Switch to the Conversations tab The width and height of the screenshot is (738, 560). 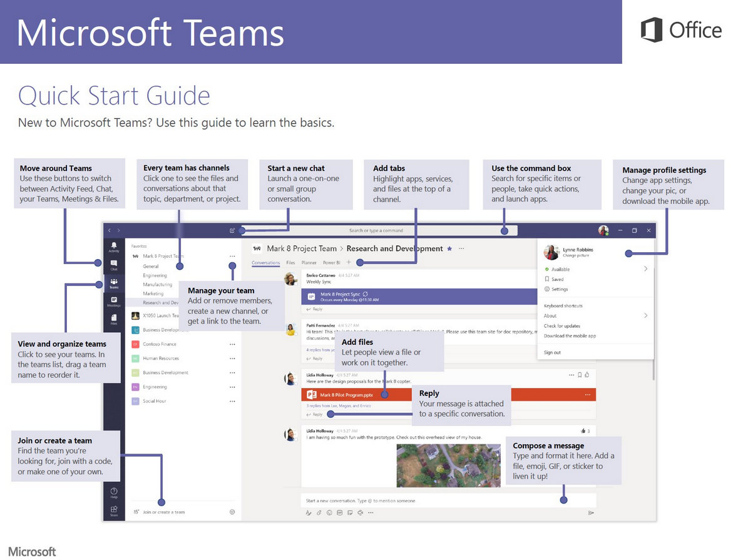[265, 263]
